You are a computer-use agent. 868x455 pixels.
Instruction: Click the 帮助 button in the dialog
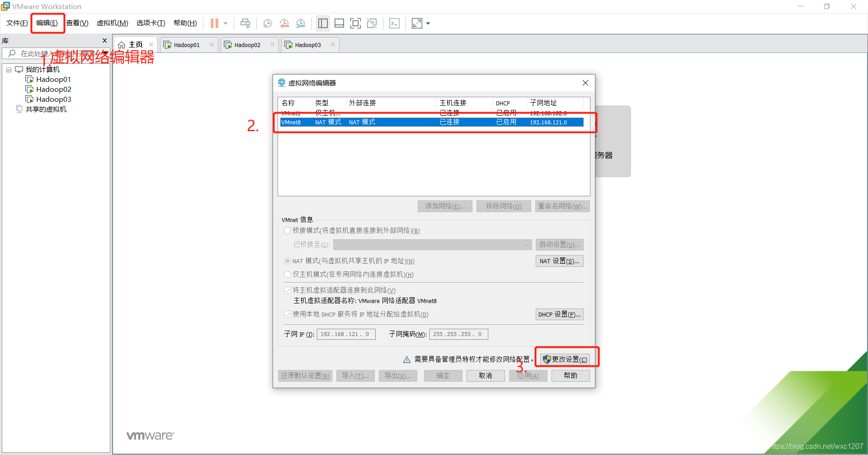[571, 376]
